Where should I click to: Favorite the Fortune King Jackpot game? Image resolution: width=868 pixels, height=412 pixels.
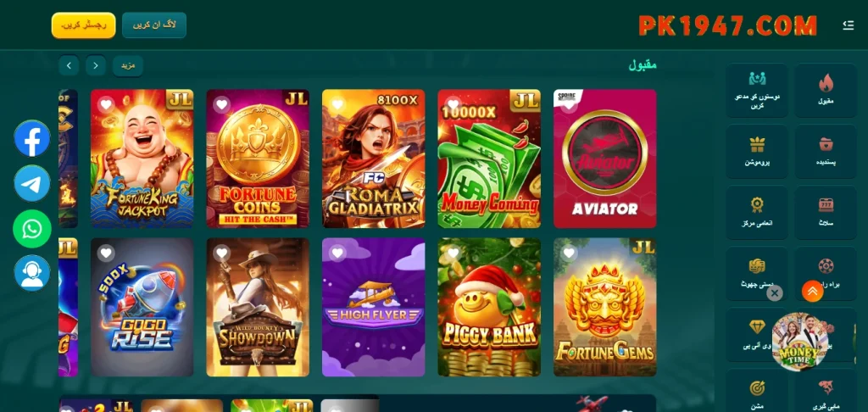(x=106, y=104)
